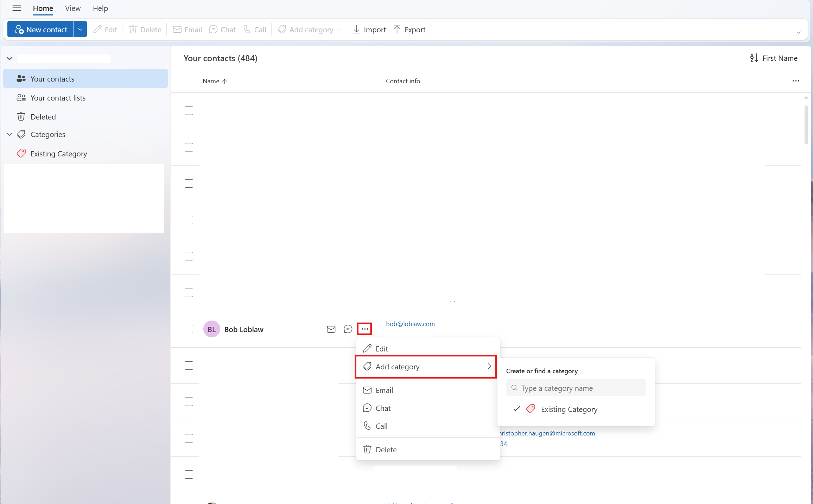Click the Delete trash icon in toolbar
The image size is (813, 504).
133,29
